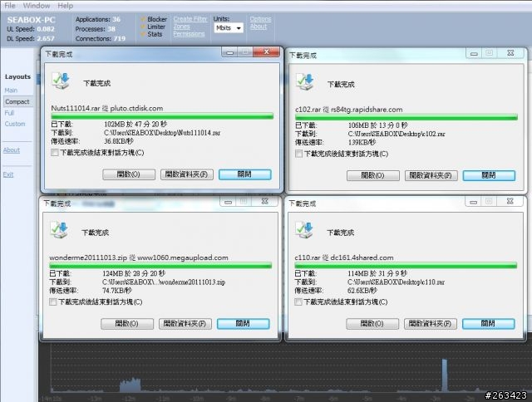Click progress bar of Nuts111014.rar download
The width and height of the screenshot is (532, 402).
[162, 116]
